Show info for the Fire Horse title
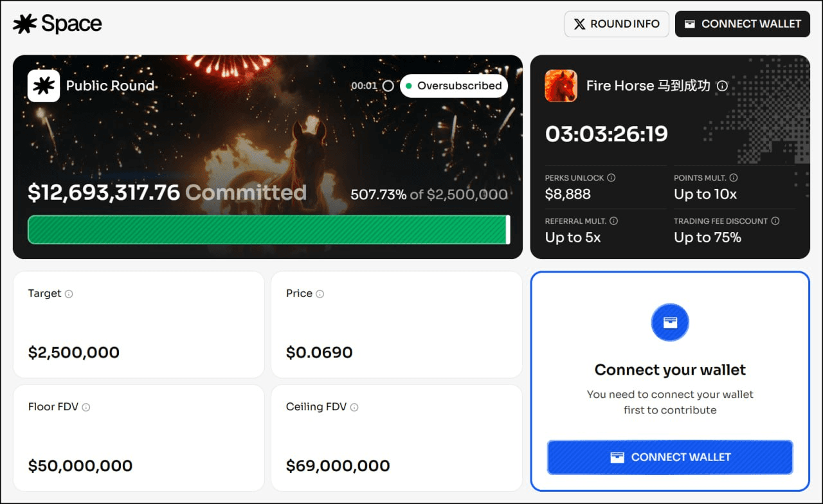 (722, 85)
